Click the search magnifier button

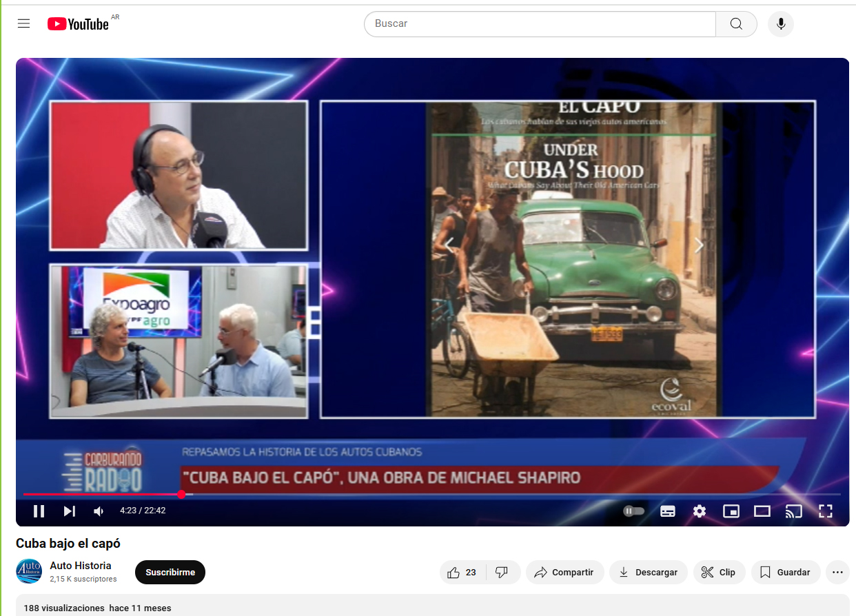point(736,24)
